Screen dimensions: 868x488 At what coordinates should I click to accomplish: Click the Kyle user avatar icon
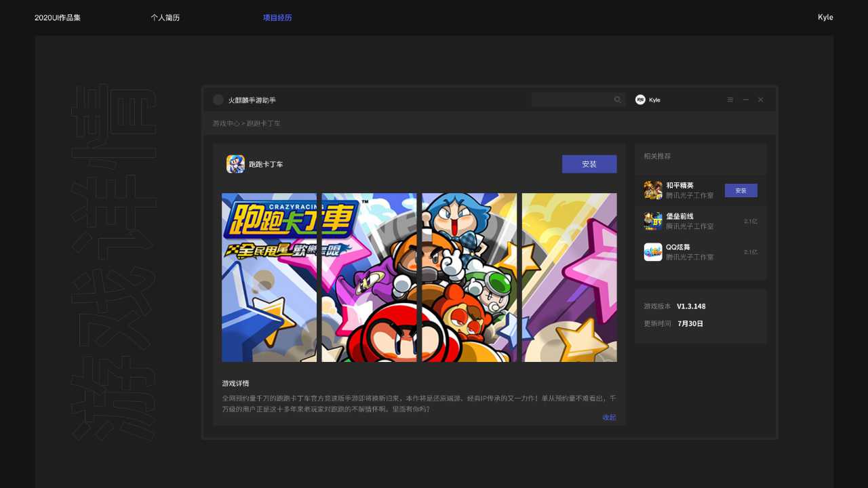click(640, 100)
